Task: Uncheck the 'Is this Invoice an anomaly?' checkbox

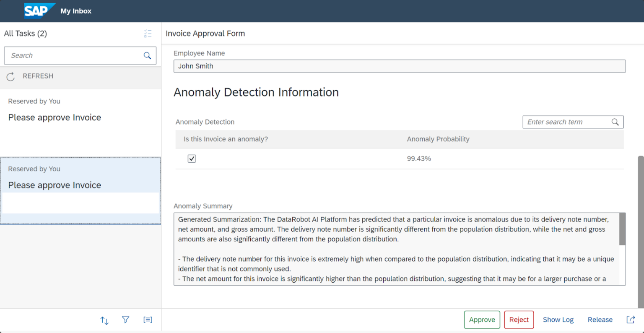Action: [192, 158]
